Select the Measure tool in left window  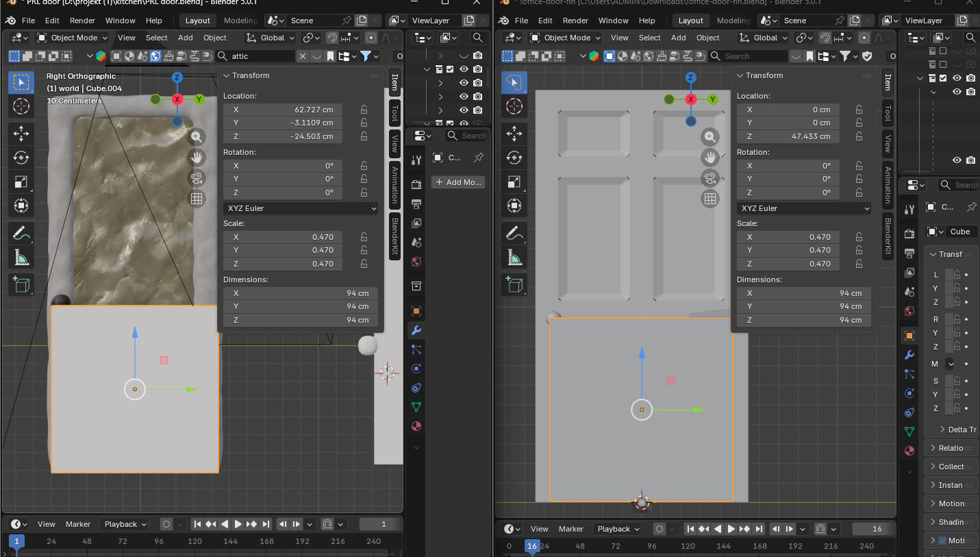point(21,258)
